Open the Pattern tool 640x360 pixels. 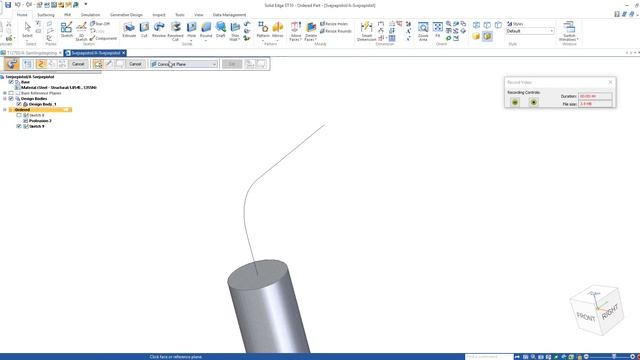pyautogui.click(x=263, y=30)
